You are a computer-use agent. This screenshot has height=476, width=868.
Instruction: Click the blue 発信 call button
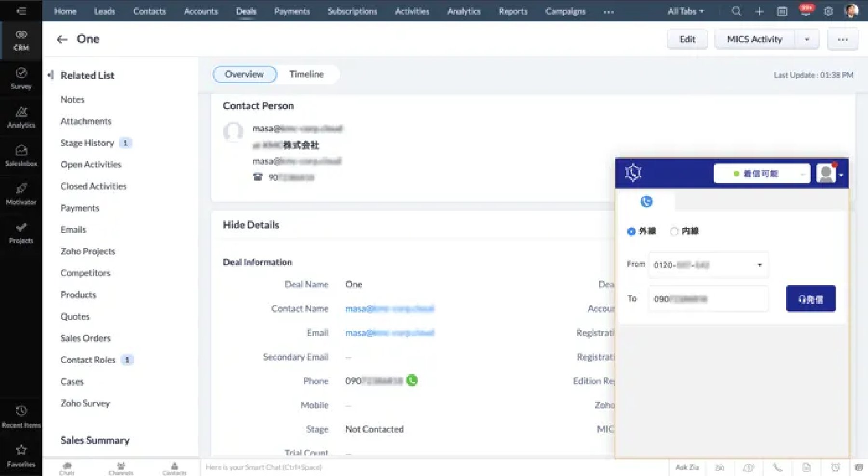(811, 299)
